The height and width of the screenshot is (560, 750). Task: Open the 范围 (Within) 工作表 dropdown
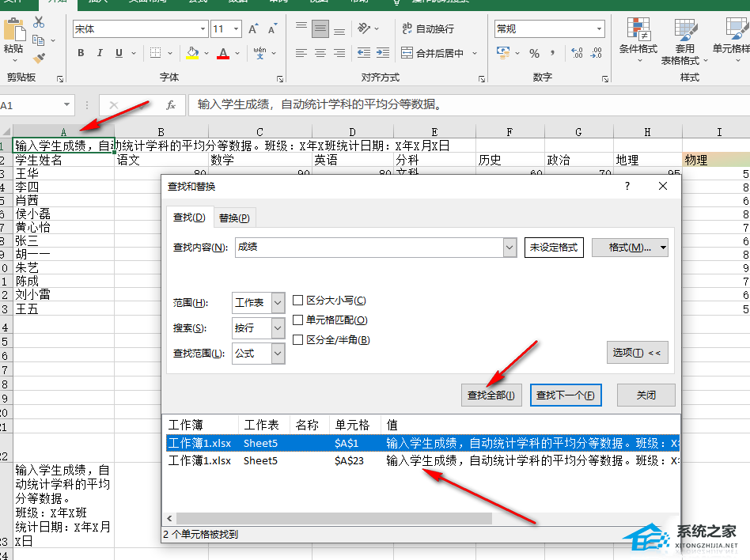point(278,303)
